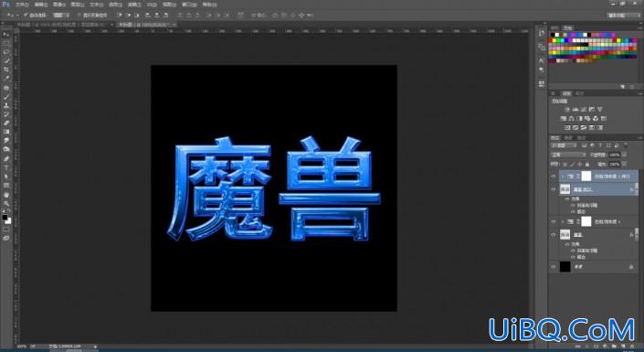The height and width of the screenshot is (352, 644).
Task: Select the Eraser tool
Action: tap(6, 123)
